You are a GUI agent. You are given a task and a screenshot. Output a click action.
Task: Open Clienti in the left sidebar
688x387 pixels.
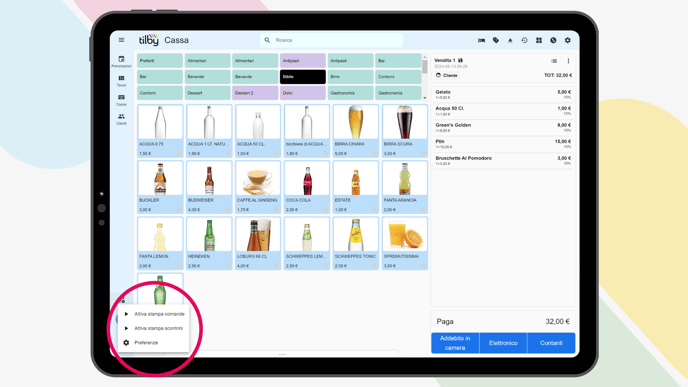[x=121, y=119]
